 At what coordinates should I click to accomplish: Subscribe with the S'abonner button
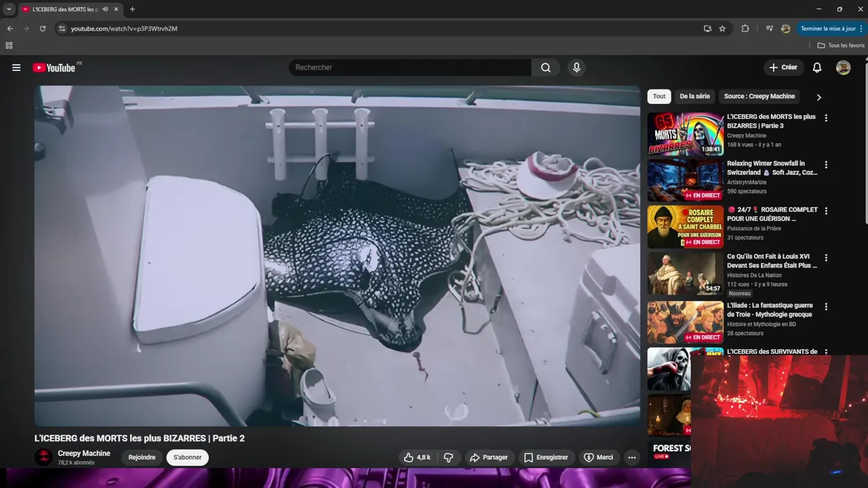(188, 457)
